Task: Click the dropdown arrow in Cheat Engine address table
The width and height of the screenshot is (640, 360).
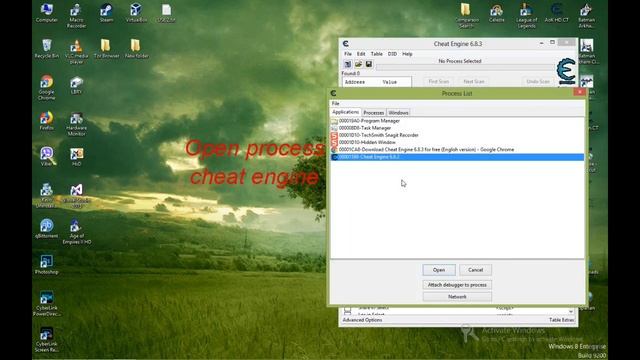Action: pos(571,311)
